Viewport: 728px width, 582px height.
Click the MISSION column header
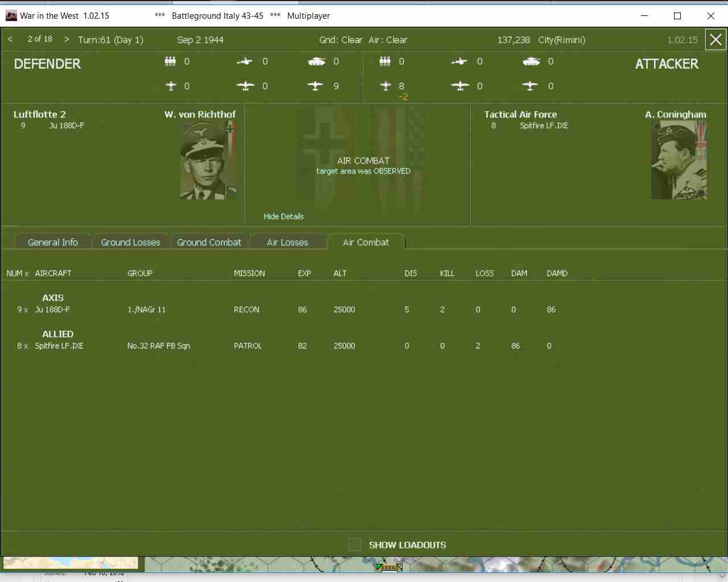click(x=249, y=273)
